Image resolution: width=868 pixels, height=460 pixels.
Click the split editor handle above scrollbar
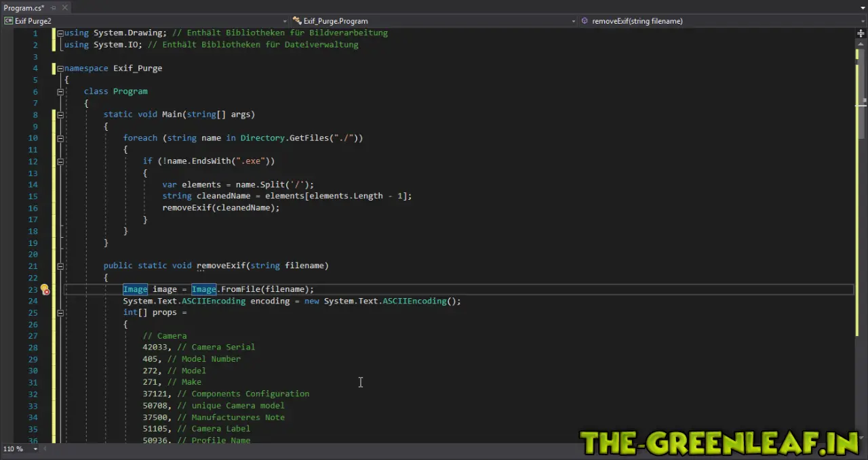[x=861, y=33]
